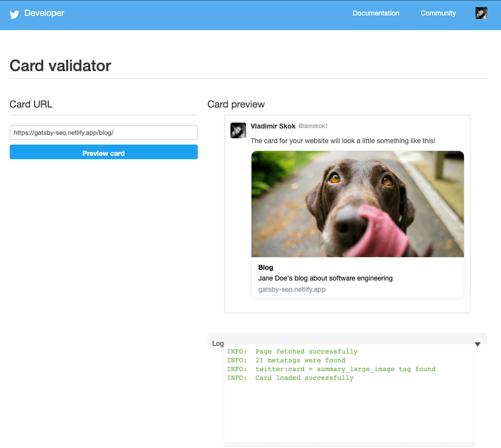Click the Card URL input field
Image resolution: width=501 pixels, height=448 pixels.
point(104,132)
